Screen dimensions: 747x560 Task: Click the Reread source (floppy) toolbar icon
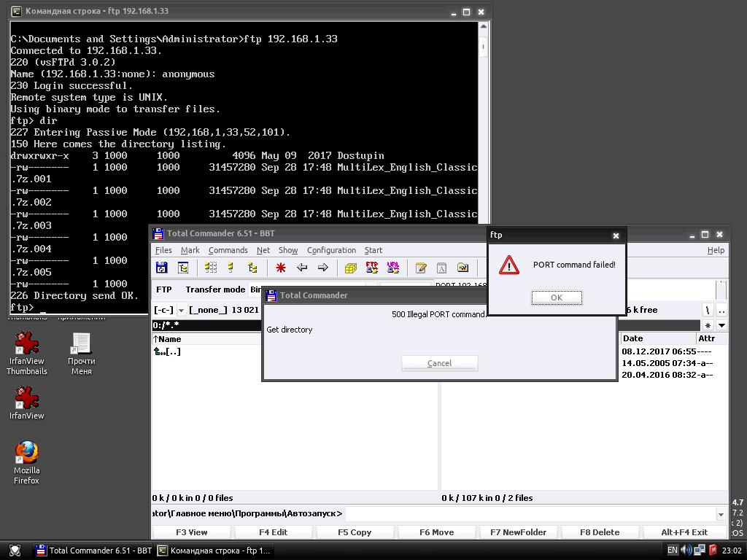pos(161,268)
